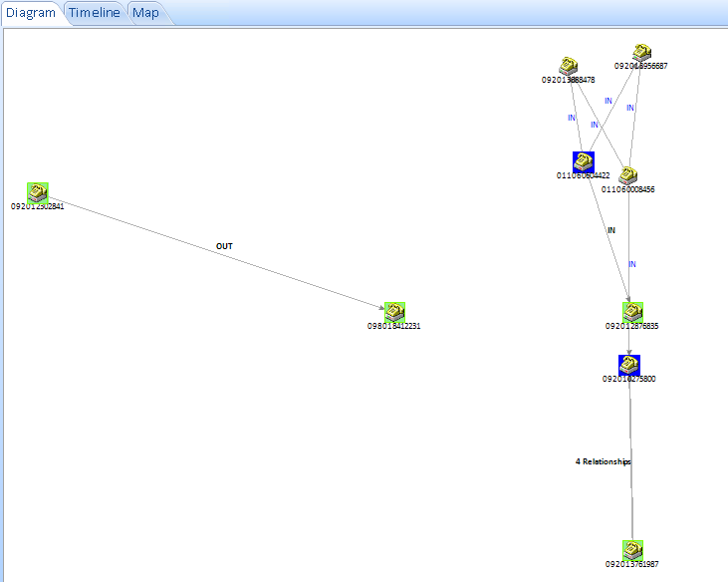Select the '4 Relationships' link label
The image size is (728, 582).
[603, 462]
